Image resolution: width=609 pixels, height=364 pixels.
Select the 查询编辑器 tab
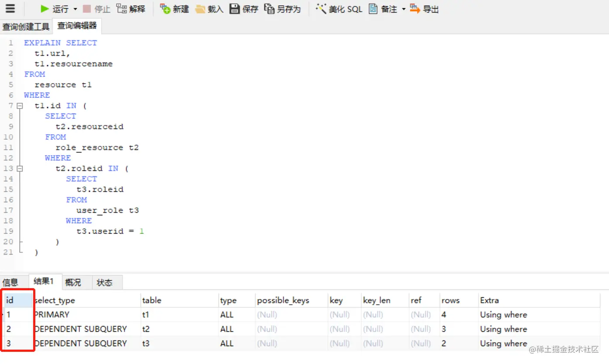point(77,26)
